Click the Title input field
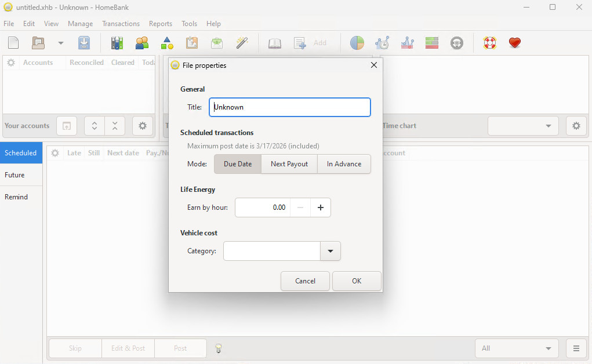Viewport: 592px width, 364px height. click(x=290, y=107)
